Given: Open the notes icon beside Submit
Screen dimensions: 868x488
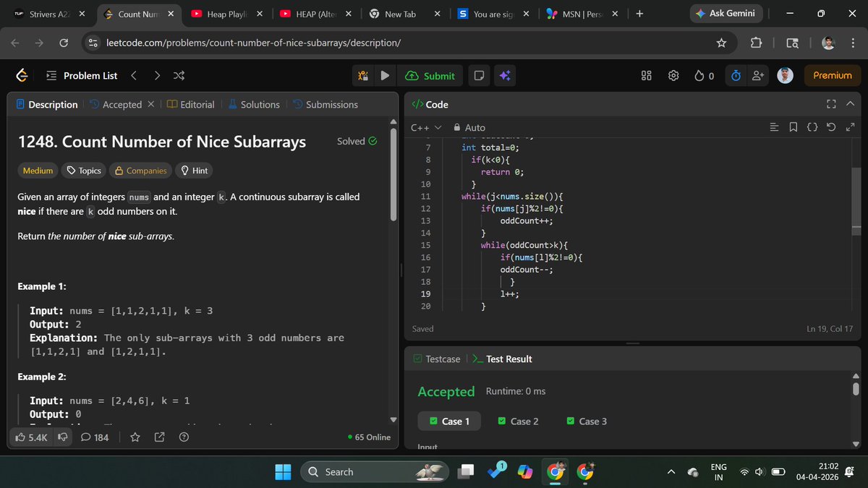Looking at the screenshot, I should (478, 75).
